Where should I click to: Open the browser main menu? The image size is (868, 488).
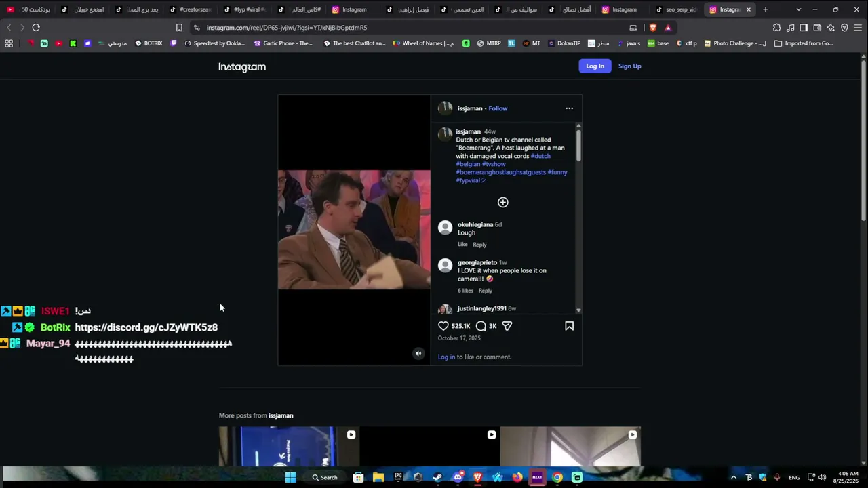(858, 28)
